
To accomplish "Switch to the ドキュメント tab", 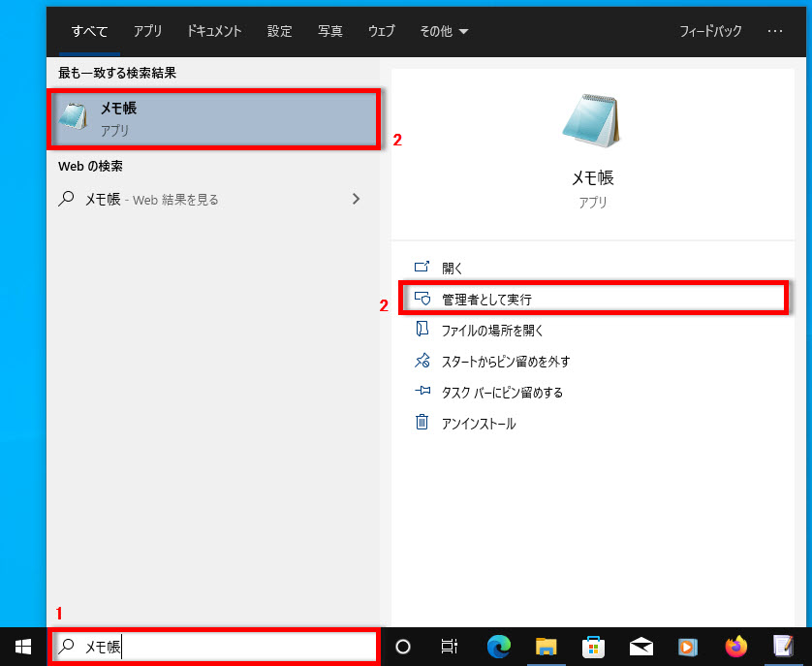I will tap(214, 31).
